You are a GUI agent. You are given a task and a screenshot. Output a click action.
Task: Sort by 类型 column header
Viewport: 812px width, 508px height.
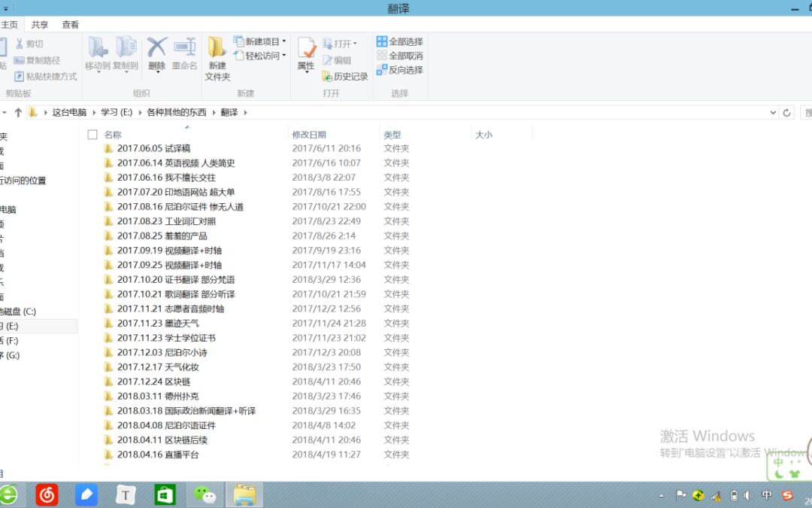point(392,135)
